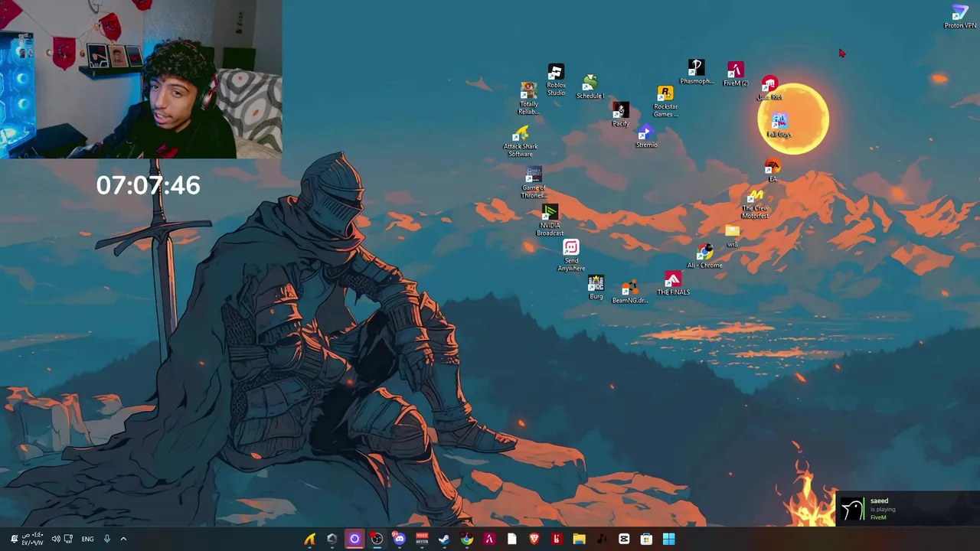Click the purple circle taskbar app

pos(354,539)
